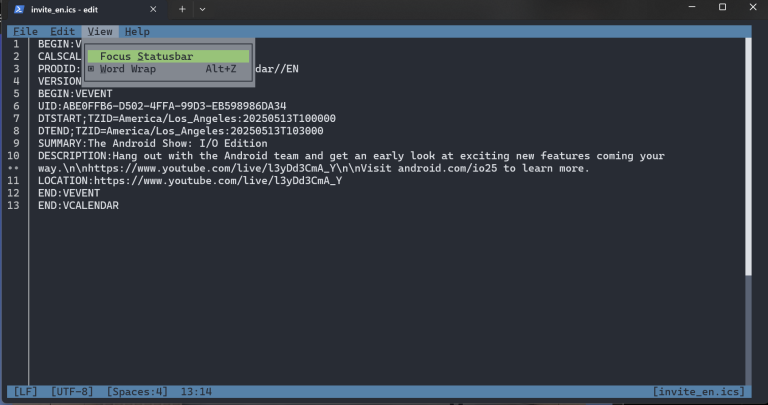Screen dimensions: 768x405
Task: Click the LF line ending indicator
Action: (25, 392)
